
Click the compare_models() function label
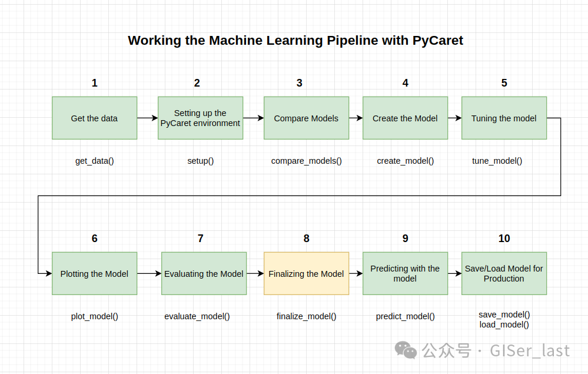(x=307, y=161)
